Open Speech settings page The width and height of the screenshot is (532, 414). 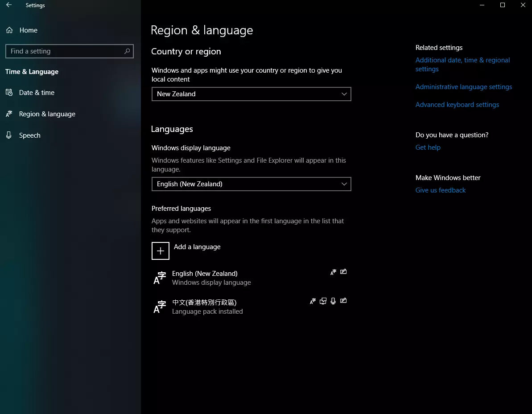pyautogui.click(x=30, y=135)
